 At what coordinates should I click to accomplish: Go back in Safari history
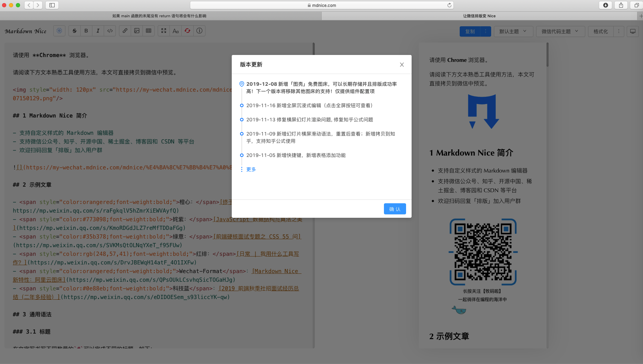click(29, 5)
